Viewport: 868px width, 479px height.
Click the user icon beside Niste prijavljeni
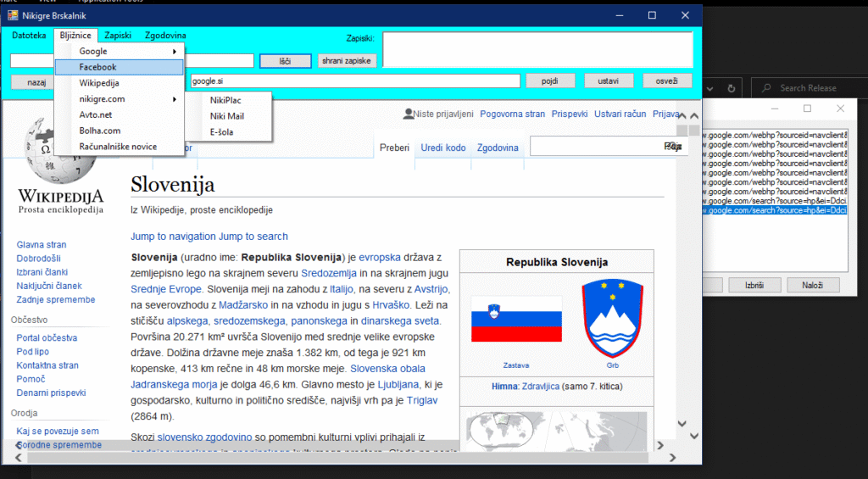click(409, 114)
